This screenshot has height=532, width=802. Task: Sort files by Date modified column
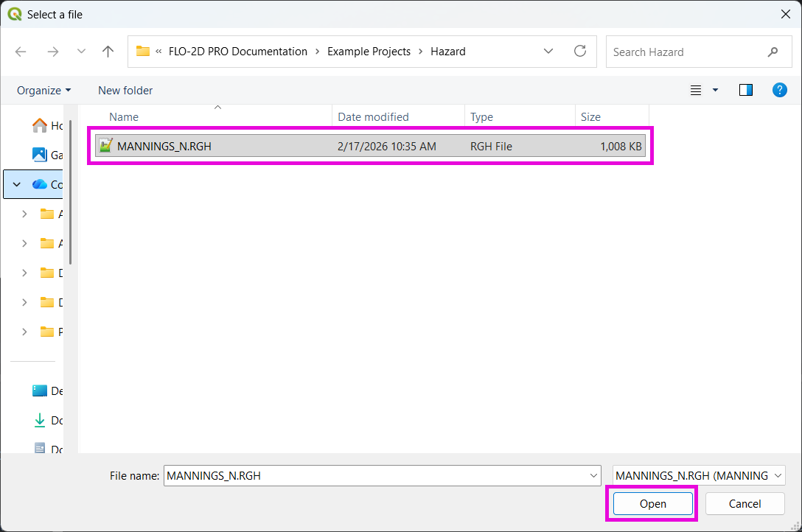point(373,116)
